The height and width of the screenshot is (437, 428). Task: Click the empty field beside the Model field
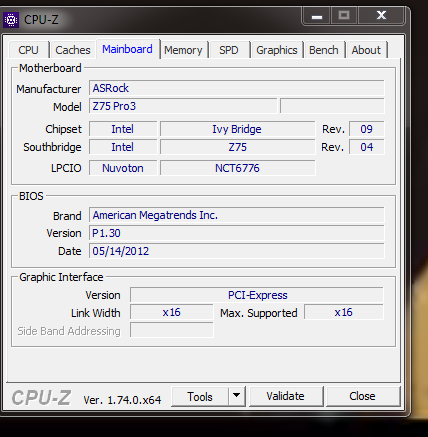[332, 106]
